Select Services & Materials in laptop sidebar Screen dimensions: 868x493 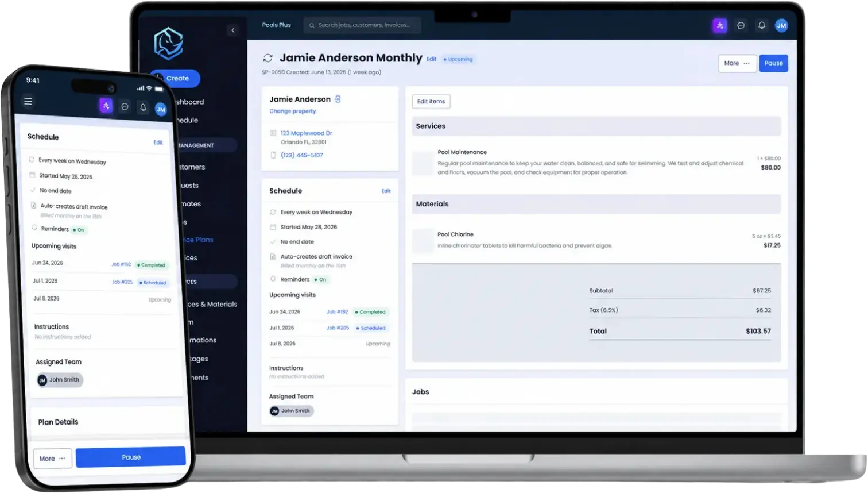point(212,304)
